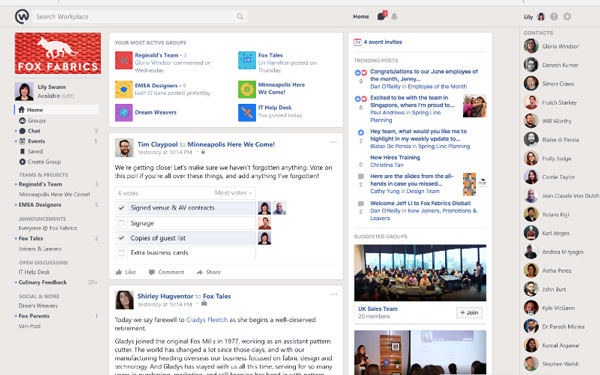The width and height of the screenshot is (600, 375).
Task: Open the New Hires Training trending post
Action: tap(395, 157)
